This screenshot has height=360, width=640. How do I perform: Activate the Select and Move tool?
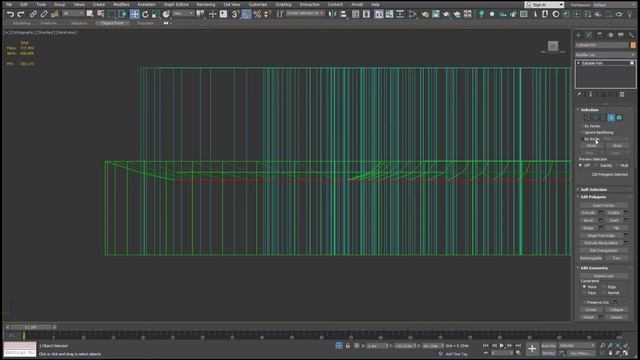(x=134, y=14)
